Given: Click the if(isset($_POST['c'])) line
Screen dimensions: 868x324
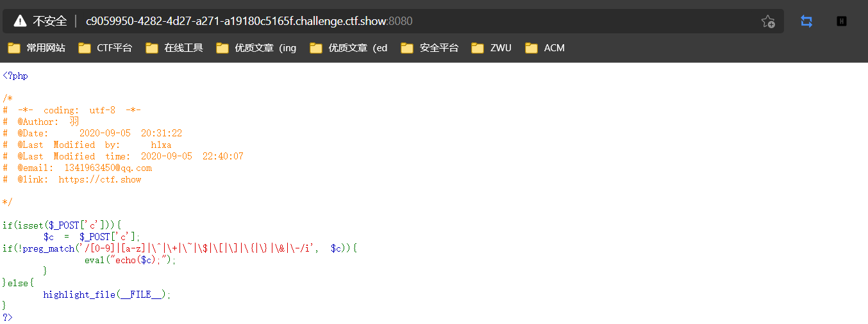Looking at the screenshot, I should pos(62,225).
